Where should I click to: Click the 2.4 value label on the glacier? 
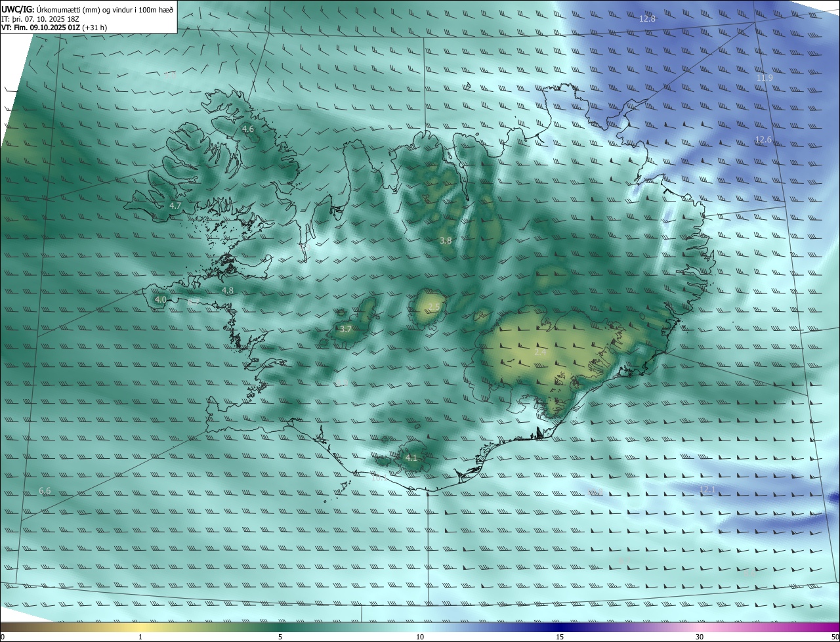[540, 353]
